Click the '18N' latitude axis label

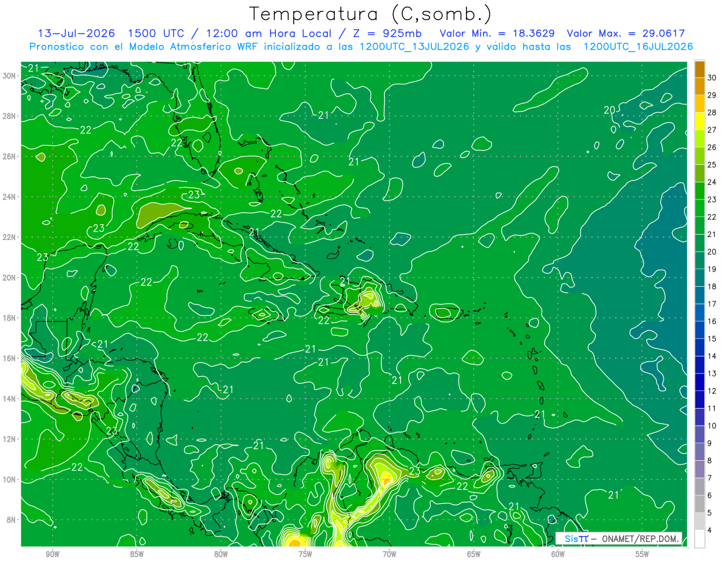coord(10,318)
